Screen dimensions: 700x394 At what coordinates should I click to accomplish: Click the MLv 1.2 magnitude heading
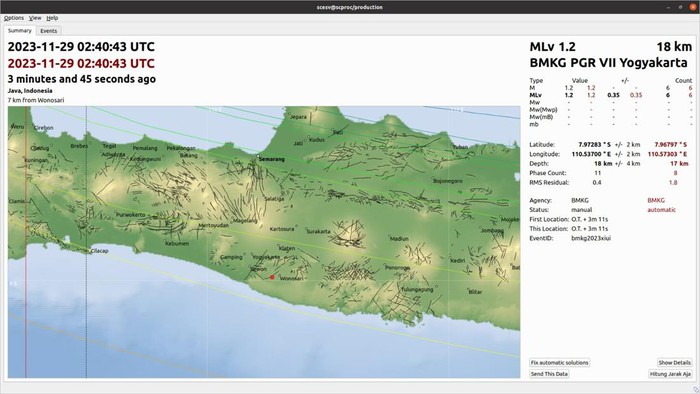pyautogui.click(x=553, y=47)
